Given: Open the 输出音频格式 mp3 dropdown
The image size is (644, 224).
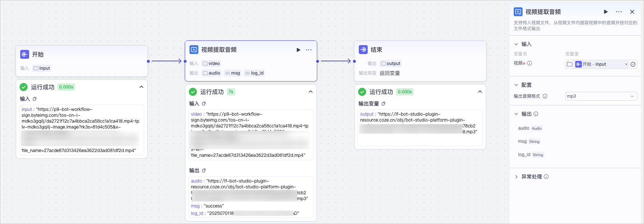Looking at the screenshot, I should 601,96.
